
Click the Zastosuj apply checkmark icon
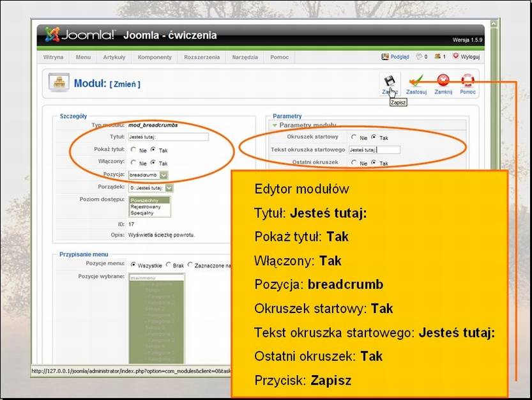click(416, 81)
